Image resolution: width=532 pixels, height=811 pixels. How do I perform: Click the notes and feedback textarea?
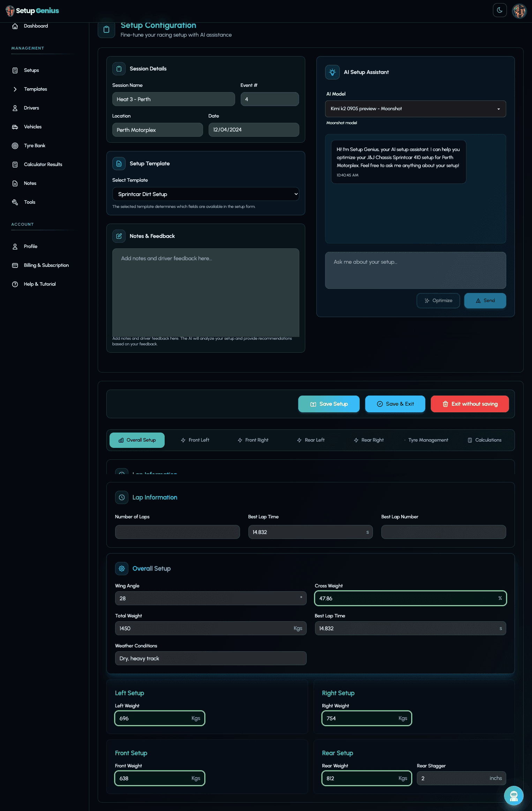click(x=205, y=293)
